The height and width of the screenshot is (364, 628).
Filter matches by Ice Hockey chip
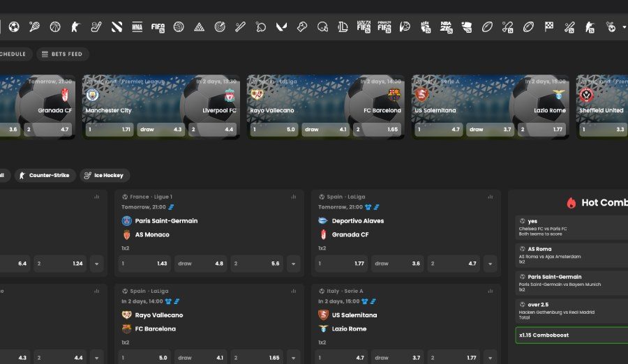[x=105, y=176]
